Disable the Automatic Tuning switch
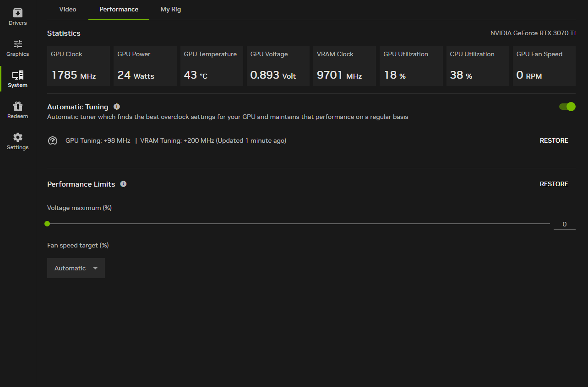Screen dimensions: 588x387 coord(567,107)
